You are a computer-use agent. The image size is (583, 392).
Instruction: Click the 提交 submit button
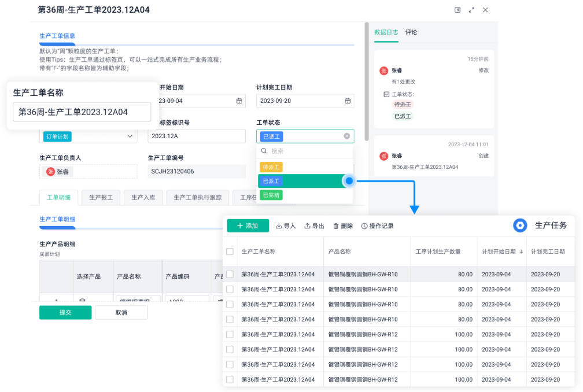coord(65,312)
